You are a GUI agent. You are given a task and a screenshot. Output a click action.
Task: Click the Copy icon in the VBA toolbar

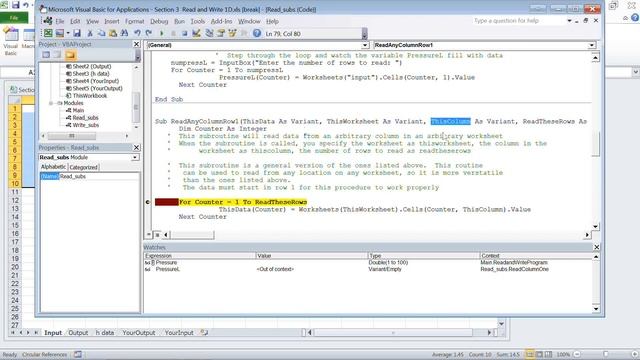(101, 33)
